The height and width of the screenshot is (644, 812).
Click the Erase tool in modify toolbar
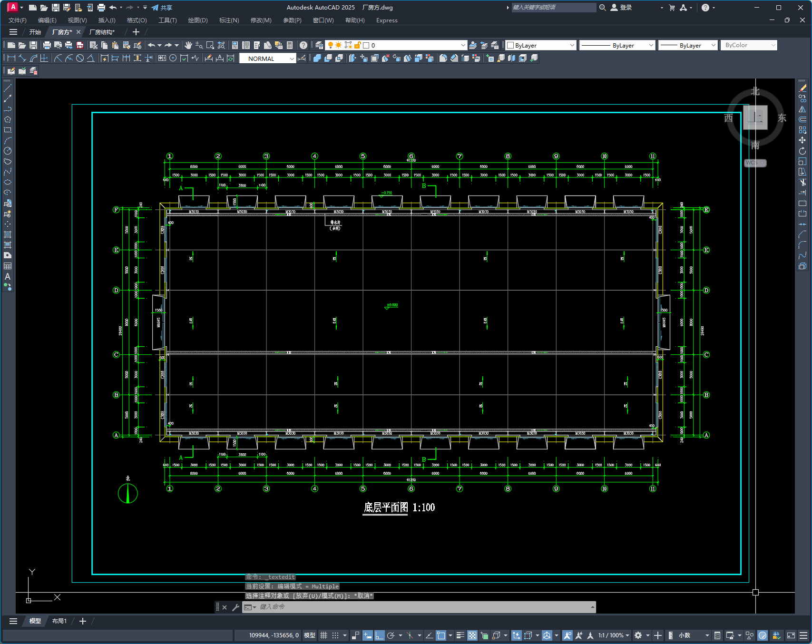coord(802,88)
